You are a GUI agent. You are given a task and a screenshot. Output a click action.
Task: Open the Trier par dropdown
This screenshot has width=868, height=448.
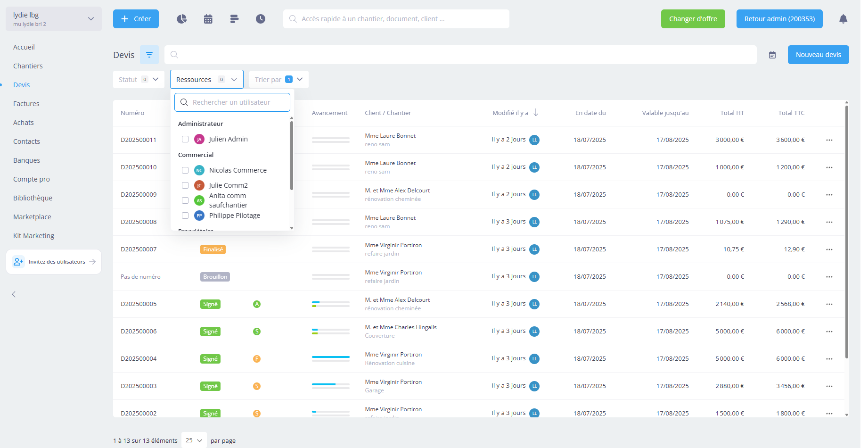click(x=279, y=79)
